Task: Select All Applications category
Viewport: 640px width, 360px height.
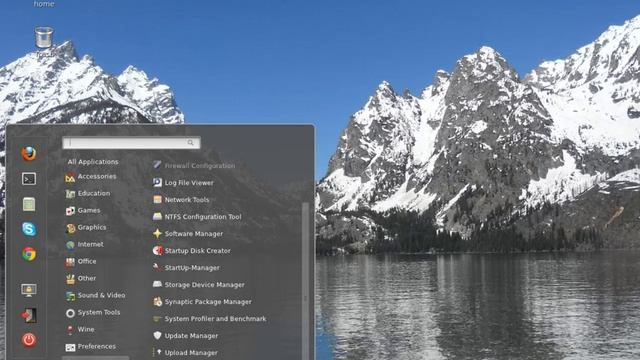Action: pos(93,162)
